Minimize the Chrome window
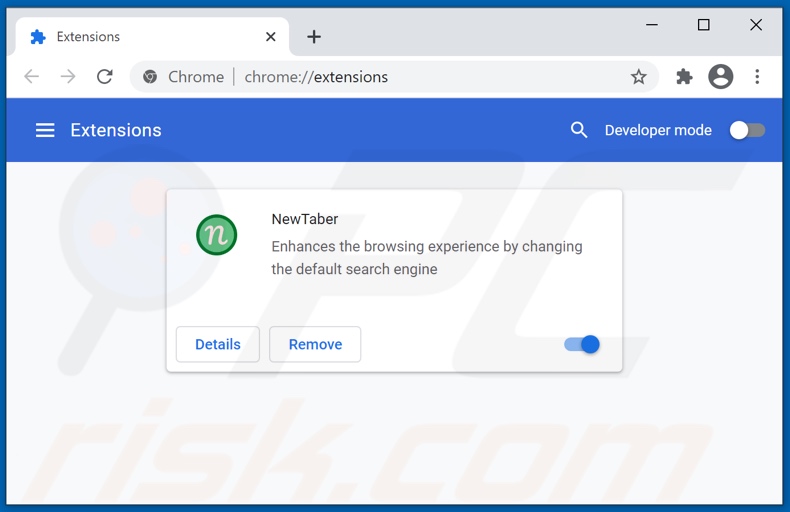 pyautogui.click(x=652, y=25)
